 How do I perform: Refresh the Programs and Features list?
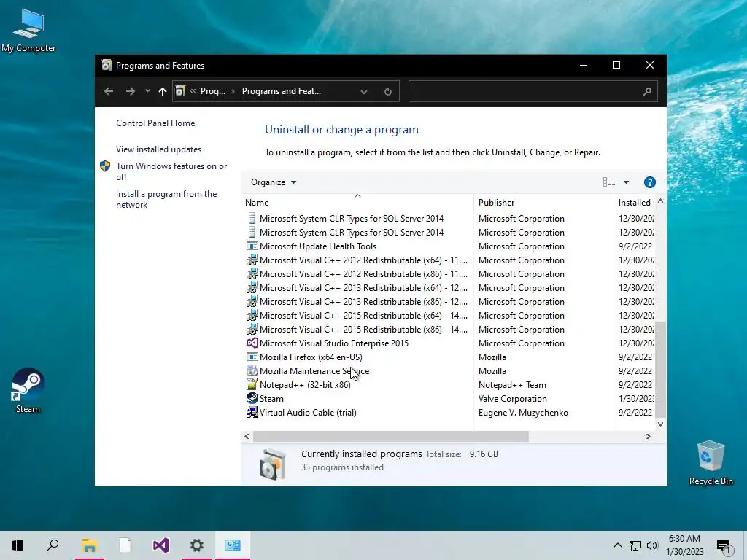pyautogui.click(x=388, y=91)
